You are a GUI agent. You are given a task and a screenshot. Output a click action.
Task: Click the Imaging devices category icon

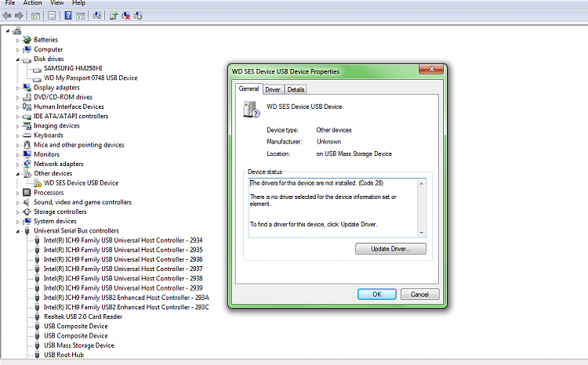click(x=27, y=126)
